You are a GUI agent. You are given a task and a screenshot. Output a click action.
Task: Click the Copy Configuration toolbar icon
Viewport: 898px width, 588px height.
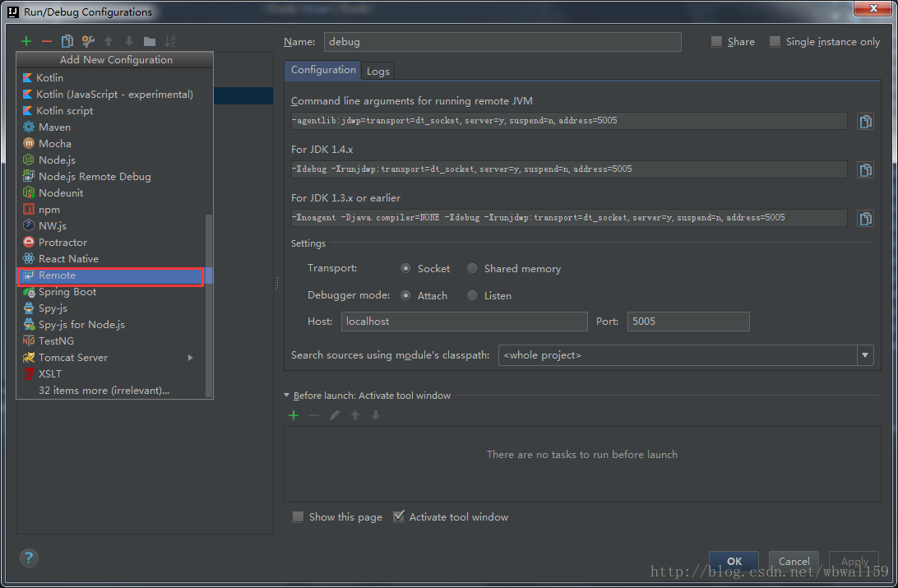coord(67,41)
